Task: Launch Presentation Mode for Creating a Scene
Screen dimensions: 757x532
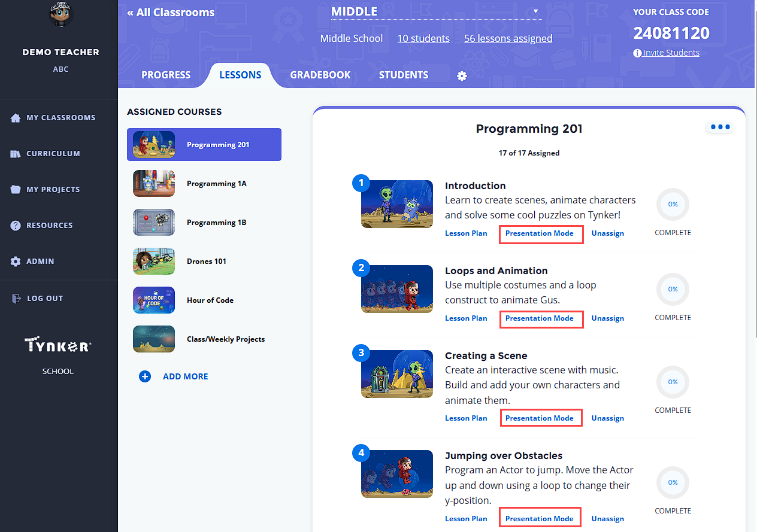Action: [540, 418]
